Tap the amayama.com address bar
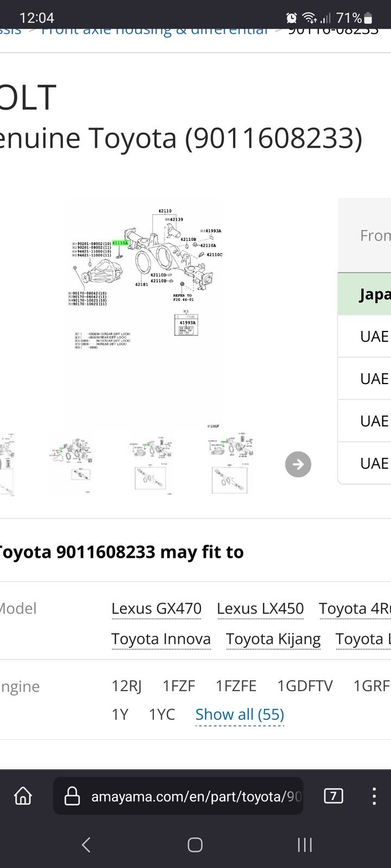The width and height of the screenshot is (391, 868). pyautogui.click(x=178, y=796)
